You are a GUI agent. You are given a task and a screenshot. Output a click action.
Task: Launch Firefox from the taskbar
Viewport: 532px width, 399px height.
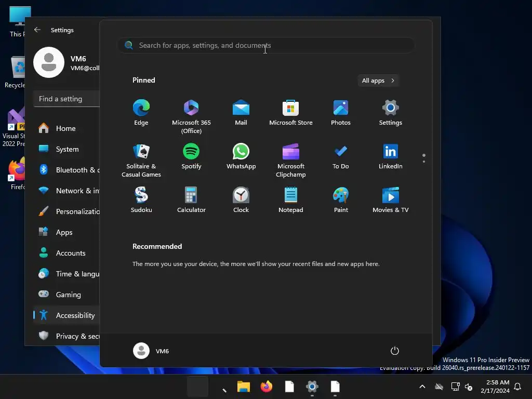tap(267, 387)
